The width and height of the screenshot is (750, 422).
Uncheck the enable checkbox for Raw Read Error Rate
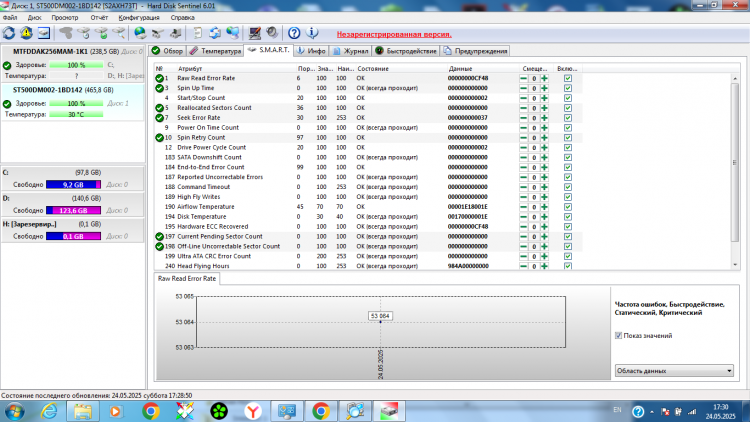tap(568, 78)
